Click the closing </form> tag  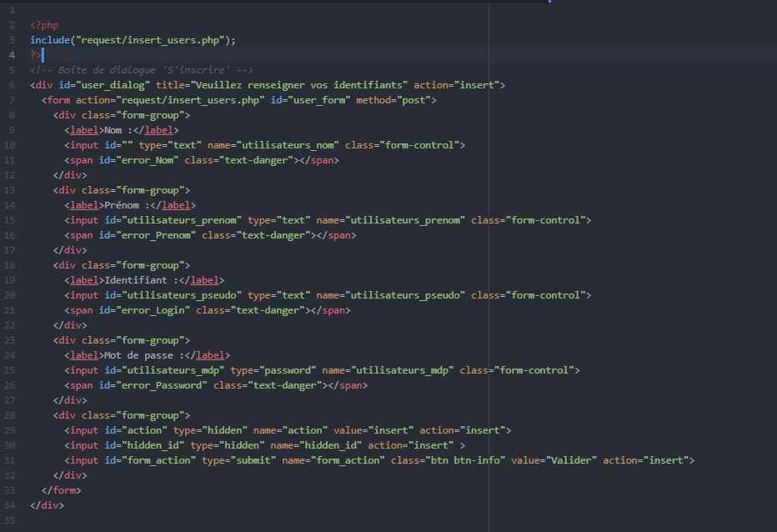point(61,490)
